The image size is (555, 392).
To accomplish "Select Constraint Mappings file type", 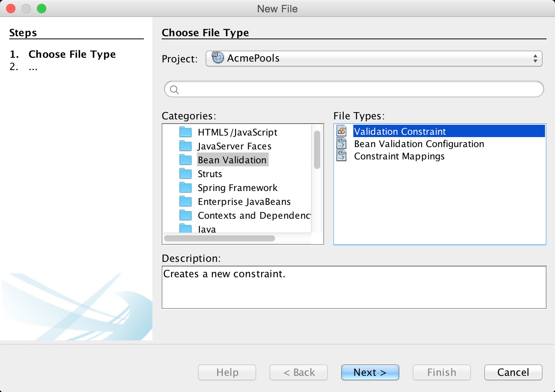I will coord(399,156).
